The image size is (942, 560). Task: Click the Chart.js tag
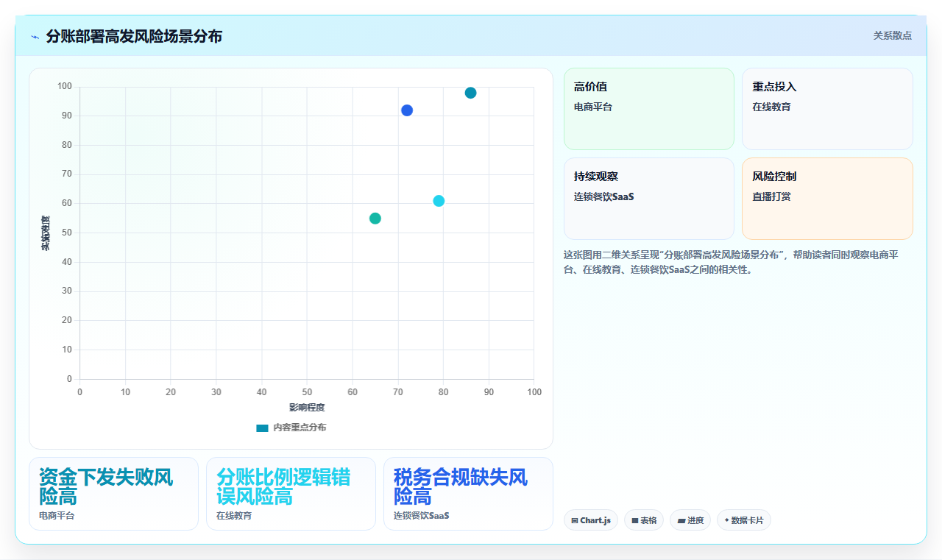[591, 520]
